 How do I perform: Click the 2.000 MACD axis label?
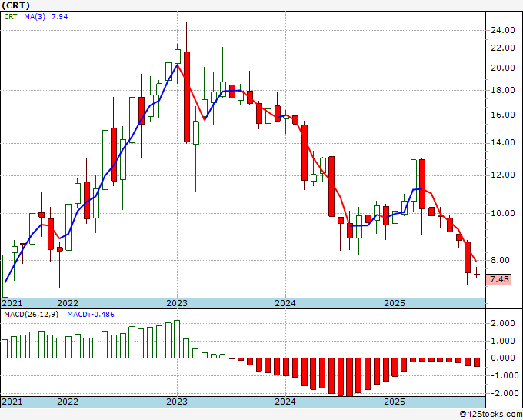[503, 323]
